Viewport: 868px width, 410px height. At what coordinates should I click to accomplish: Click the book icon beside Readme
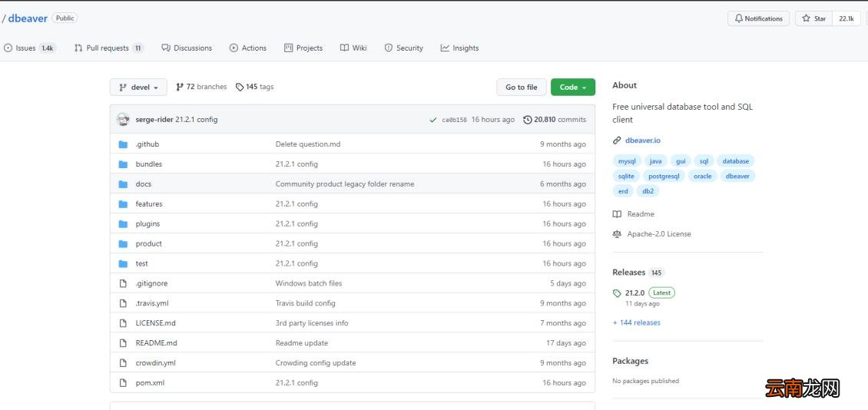point(617,214)
